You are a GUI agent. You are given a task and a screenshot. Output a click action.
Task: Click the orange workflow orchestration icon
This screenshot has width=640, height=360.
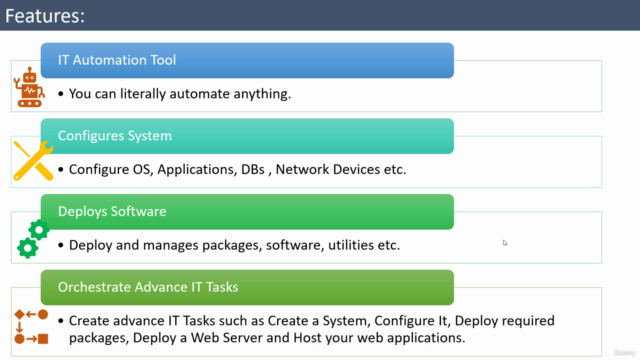tap(31, 327)
